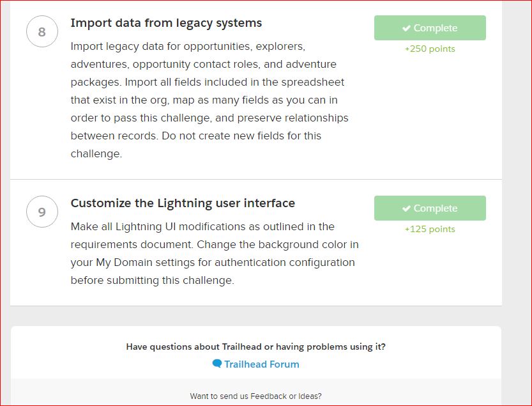The width and height of the screenshot is (532, 406).
Task: Click the checkmark in the +125 points Complete button
Action: coord(406,208)
